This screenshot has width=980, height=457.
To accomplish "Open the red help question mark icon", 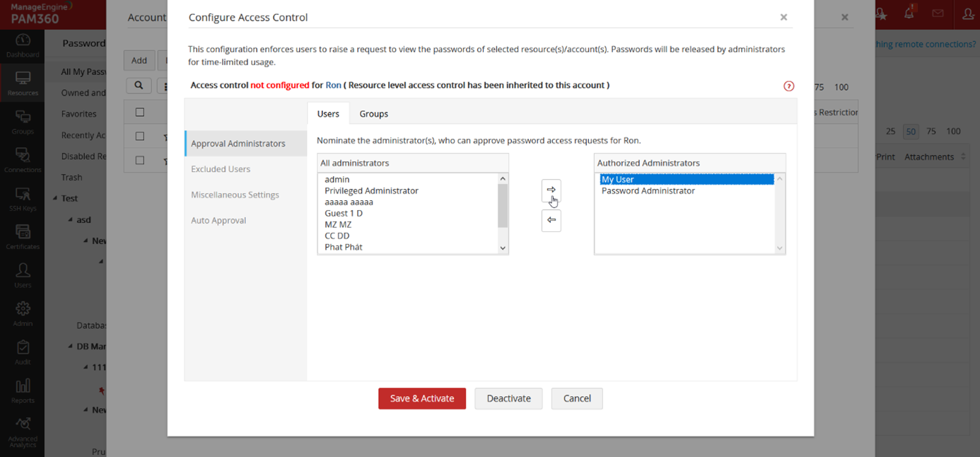I will point(789,86).
